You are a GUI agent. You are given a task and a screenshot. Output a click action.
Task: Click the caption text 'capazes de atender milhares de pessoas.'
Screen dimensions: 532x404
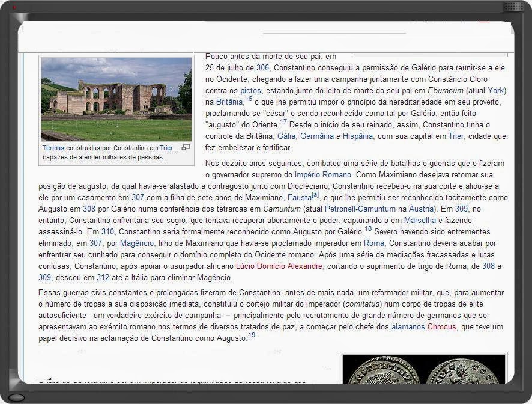pos(103,158)
